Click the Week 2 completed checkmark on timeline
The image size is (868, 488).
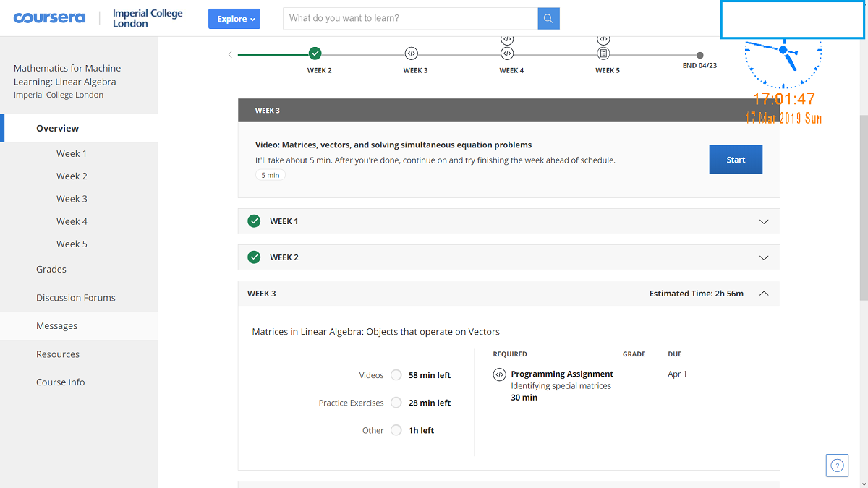(x=315, y=53)
